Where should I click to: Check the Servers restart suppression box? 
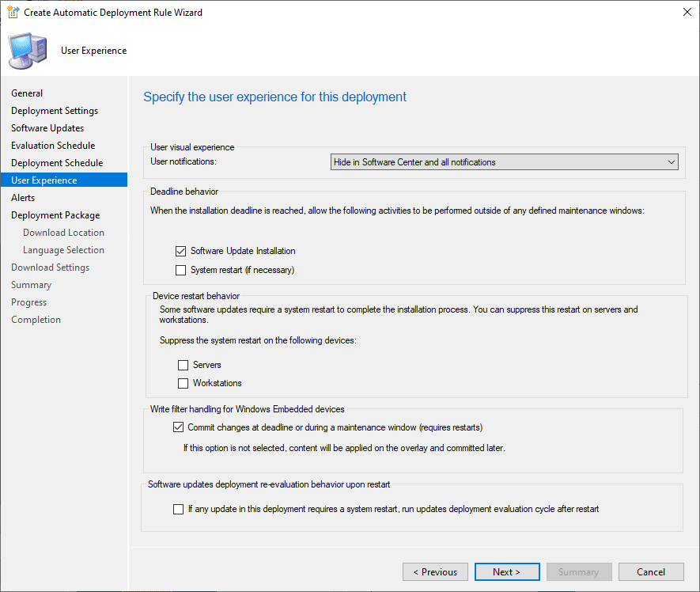point(184,365)
